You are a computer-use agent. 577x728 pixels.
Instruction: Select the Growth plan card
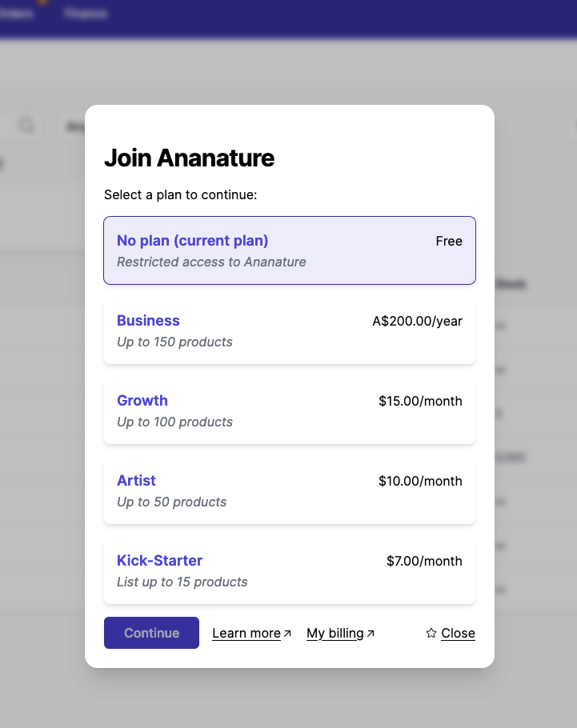pos(290,410)
